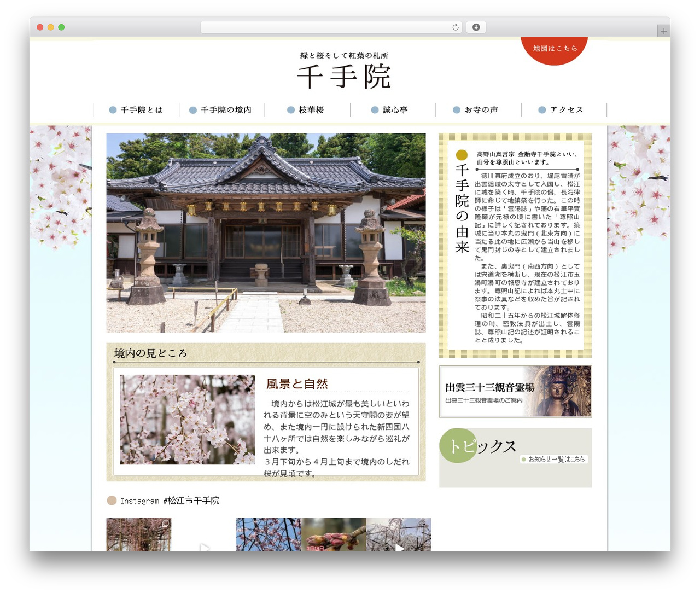Open the Instagram blue-sky cherry branch photo
The image size is (700, 593).
(x=269, y=534)
